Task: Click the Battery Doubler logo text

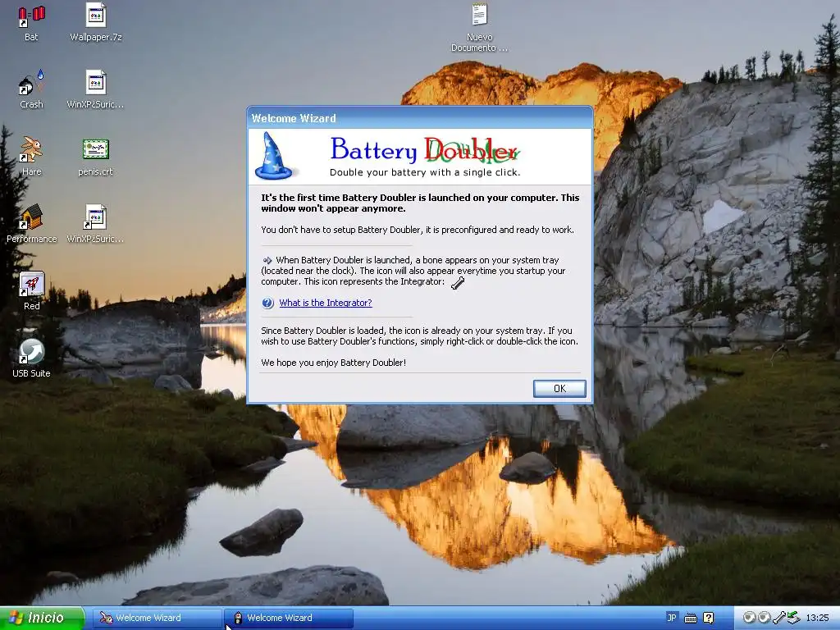Action: pos(425,149)
